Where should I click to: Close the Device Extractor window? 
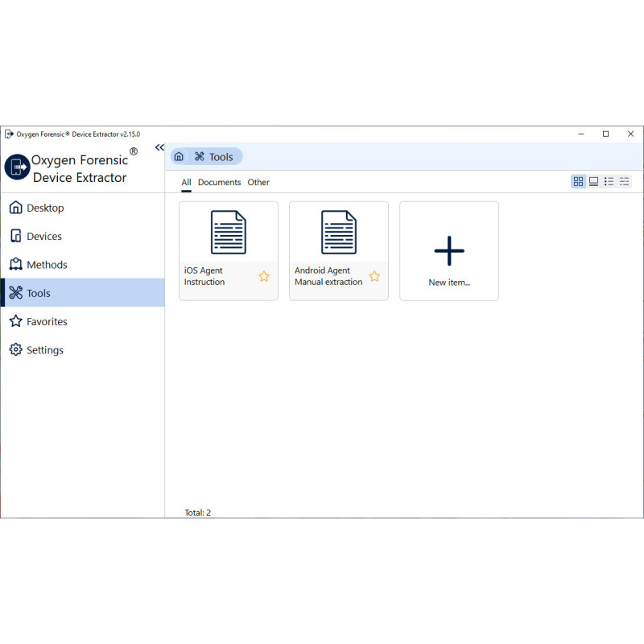(630, 134)
